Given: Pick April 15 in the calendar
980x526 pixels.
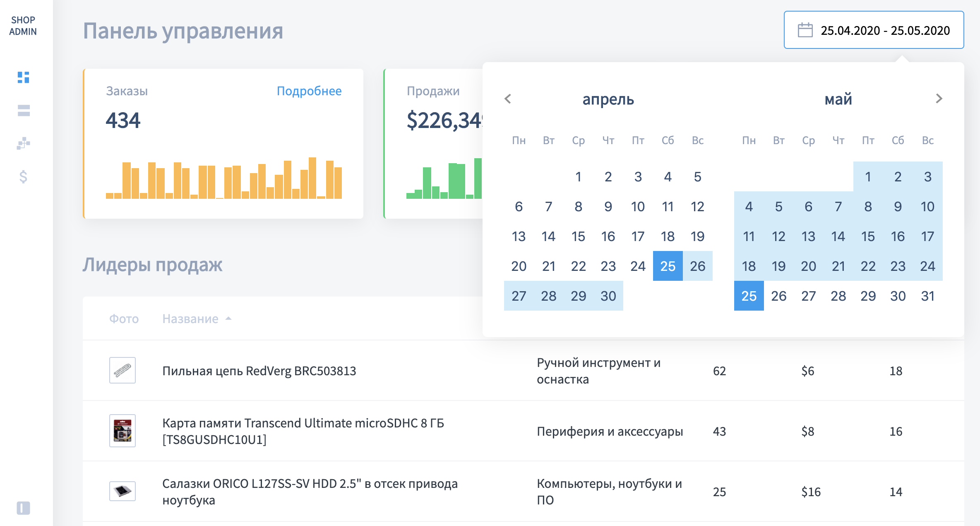Looking at the screenshot, I should point(578,236).
